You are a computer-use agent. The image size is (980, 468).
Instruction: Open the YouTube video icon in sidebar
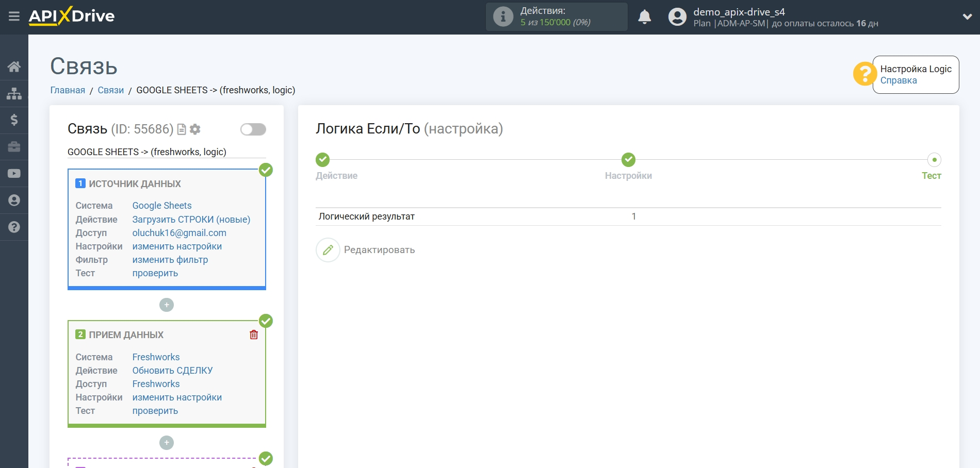[x=14, y=174]
